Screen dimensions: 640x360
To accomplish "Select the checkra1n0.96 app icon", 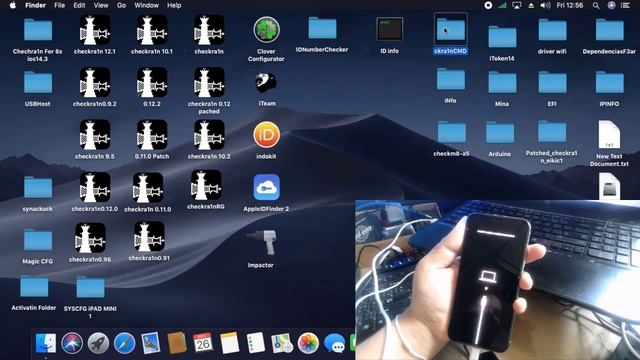I will [x=90, y=238].
